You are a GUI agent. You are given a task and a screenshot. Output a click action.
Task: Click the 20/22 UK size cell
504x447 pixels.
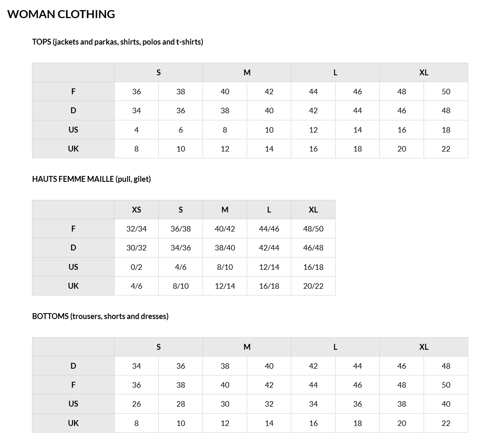tap(313, 286)
